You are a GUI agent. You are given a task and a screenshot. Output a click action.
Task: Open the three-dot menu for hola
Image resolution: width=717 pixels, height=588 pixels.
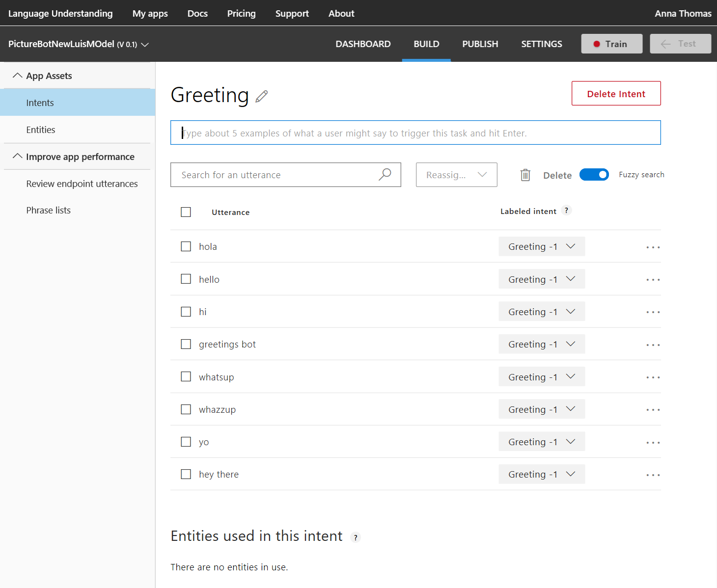[x=653, y=247]
